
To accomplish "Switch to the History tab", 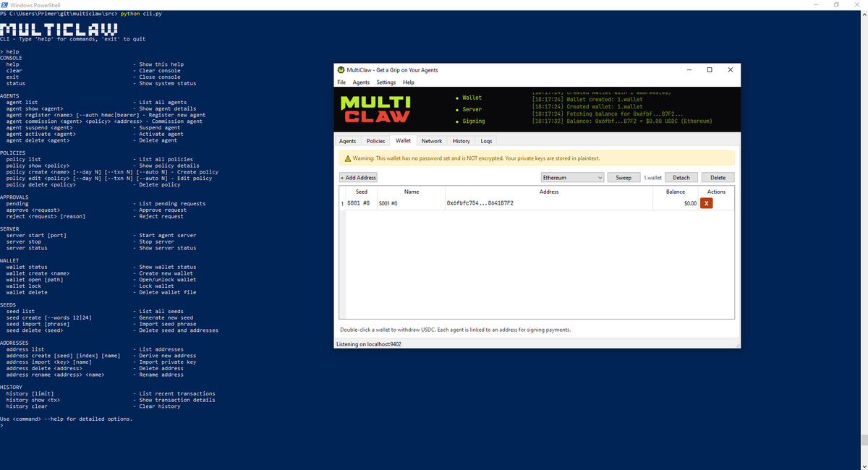I will click(461, 141).
